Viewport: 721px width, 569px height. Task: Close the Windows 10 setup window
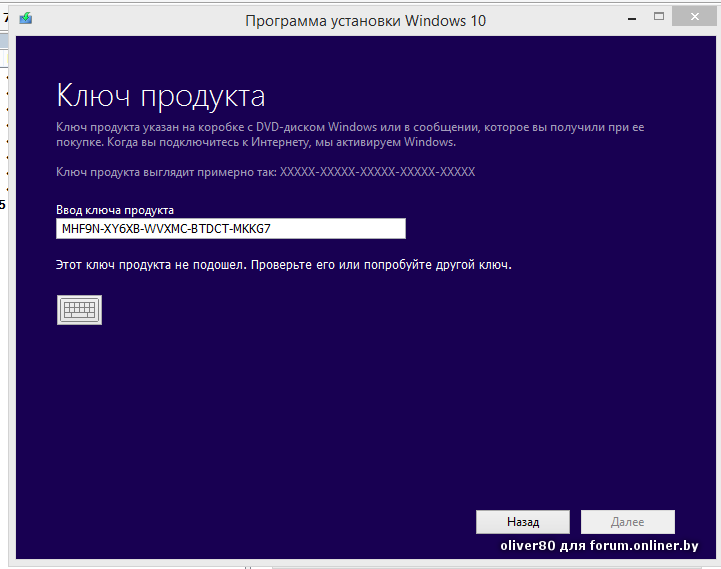click(x=695, y=17)
